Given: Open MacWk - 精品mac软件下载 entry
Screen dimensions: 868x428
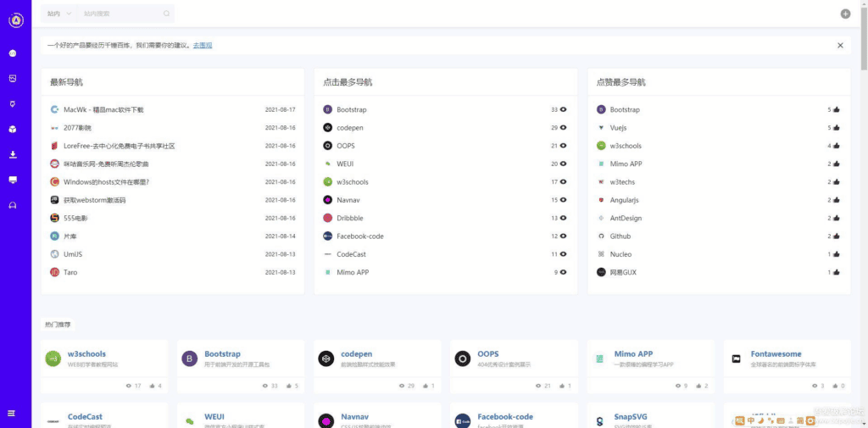Looking at the screenshot, I should point(103,109).
